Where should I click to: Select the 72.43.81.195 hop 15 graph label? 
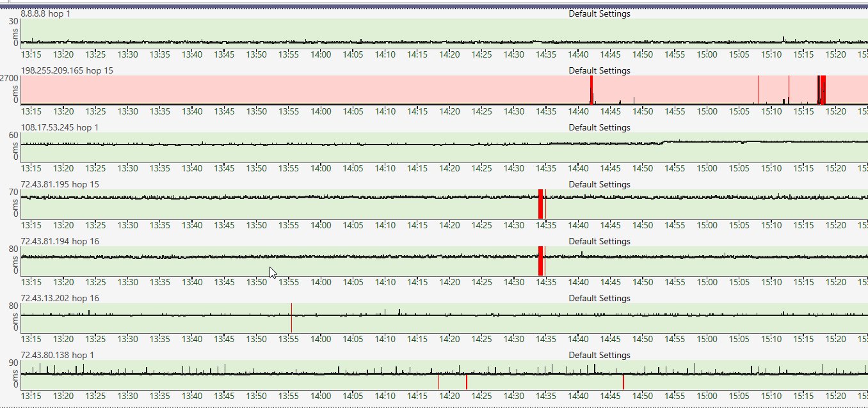pyautogui.click(x=60, y=184)
